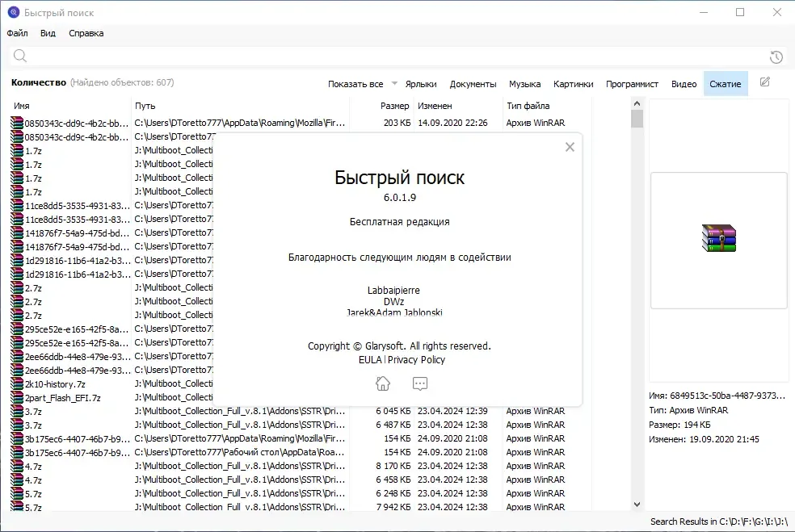Click the Quick Search app logo icon

[x=14, y=13]
